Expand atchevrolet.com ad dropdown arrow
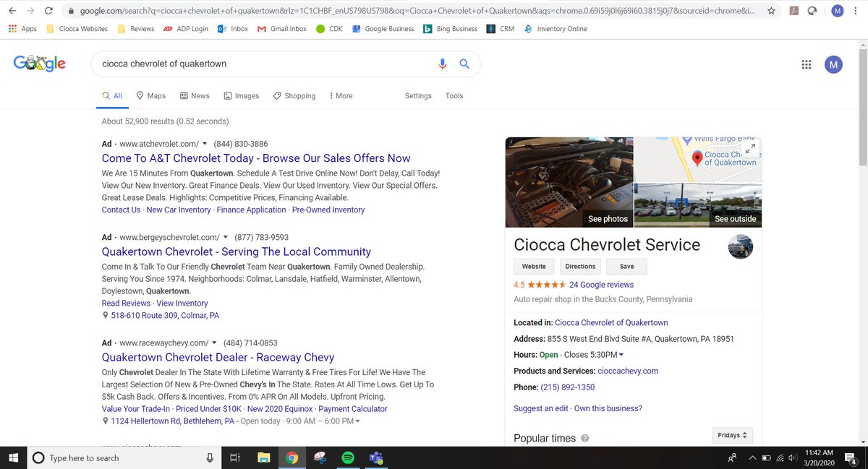The height and width of the screenshot is (469, 868). tap(205, 144)
